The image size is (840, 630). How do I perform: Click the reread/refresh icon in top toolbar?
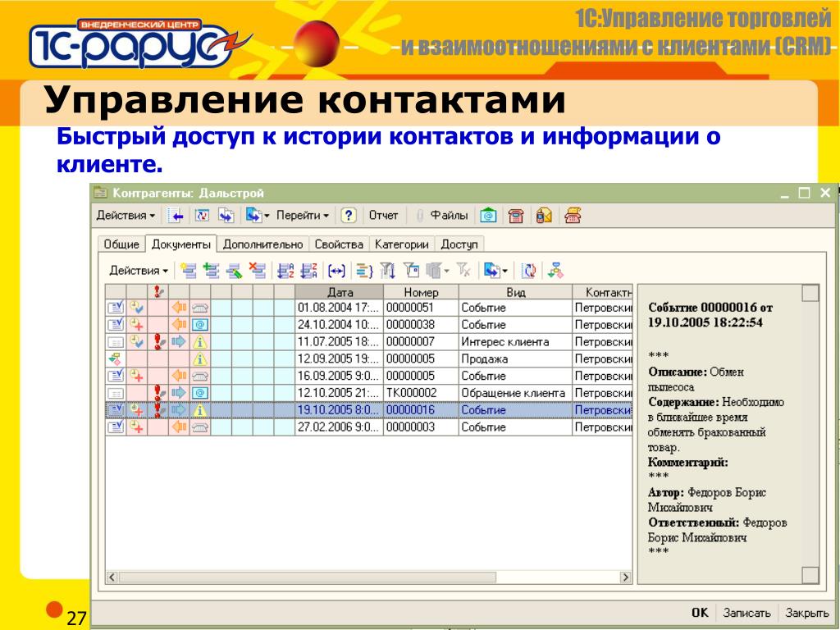[x=202, y=216]
